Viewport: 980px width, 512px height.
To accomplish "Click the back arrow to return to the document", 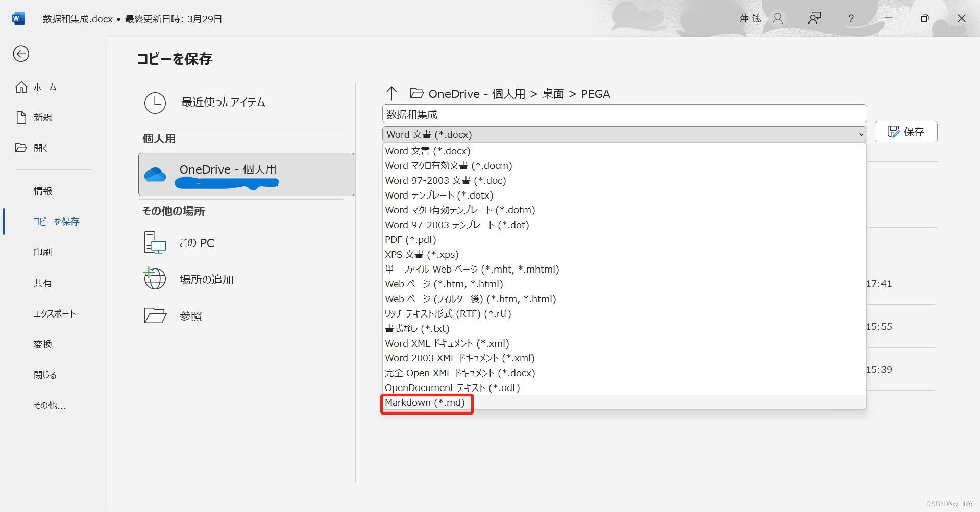I will (x=21, y=54).
